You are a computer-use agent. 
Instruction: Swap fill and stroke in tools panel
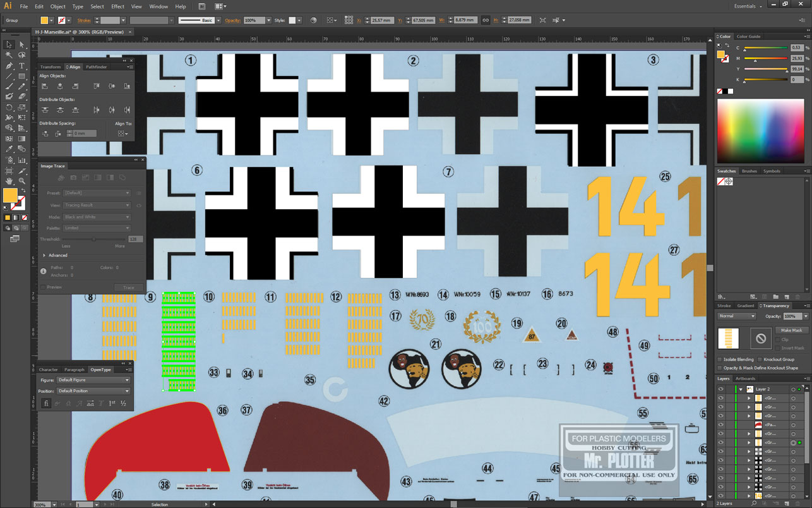point(23,190)
